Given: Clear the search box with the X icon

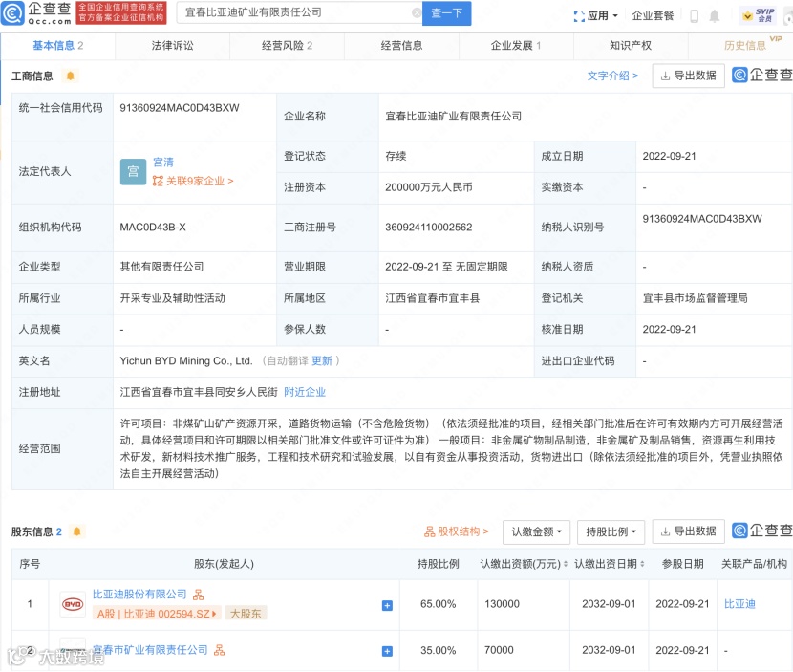Looking at the screenshot, I should point(417,12).
